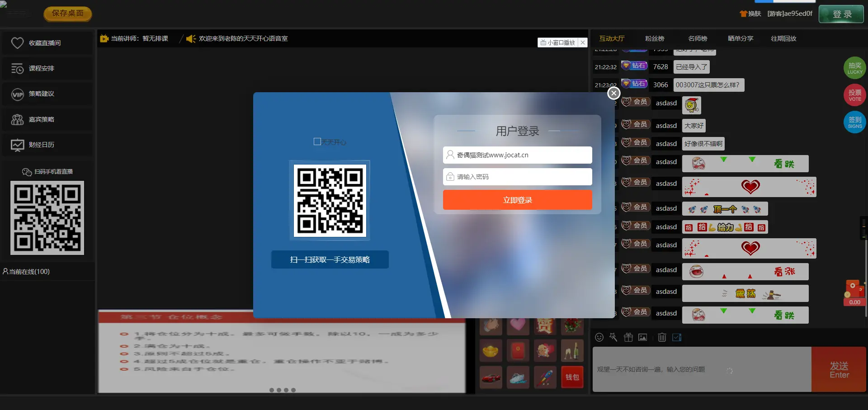Open the emoji smiley picker
Image resolution: width=868 pixels, height=410 pixels.
pyautogui.click(x=599, y=337)
